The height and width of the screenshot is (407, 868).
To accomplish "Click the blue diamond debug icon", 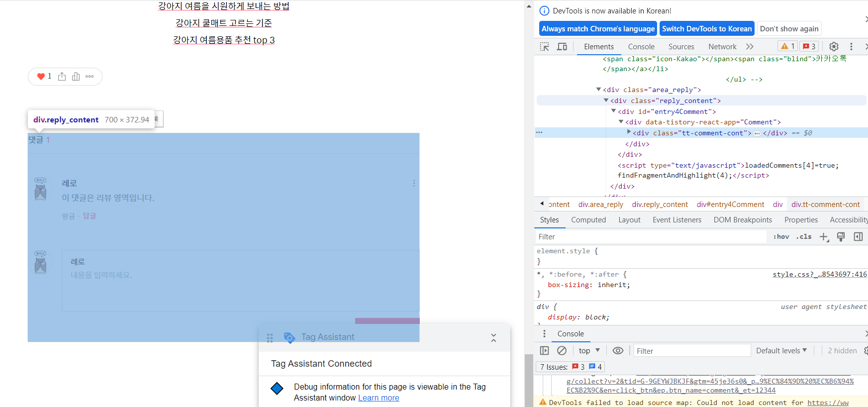I will coord(277,388).
